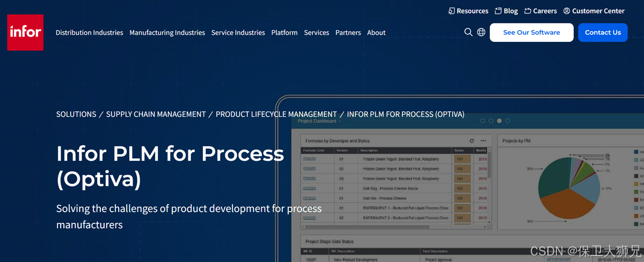The width and height of the screenshot is (644, 262).
Task: Select the Salt Bag - Process Cheese Sauce row
Action: [394, 189]
